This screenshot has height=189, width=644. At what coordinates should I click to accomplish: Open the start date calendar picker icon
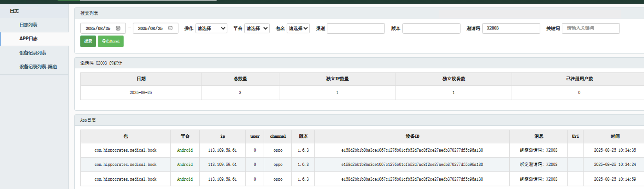click(x=118, y=28)
